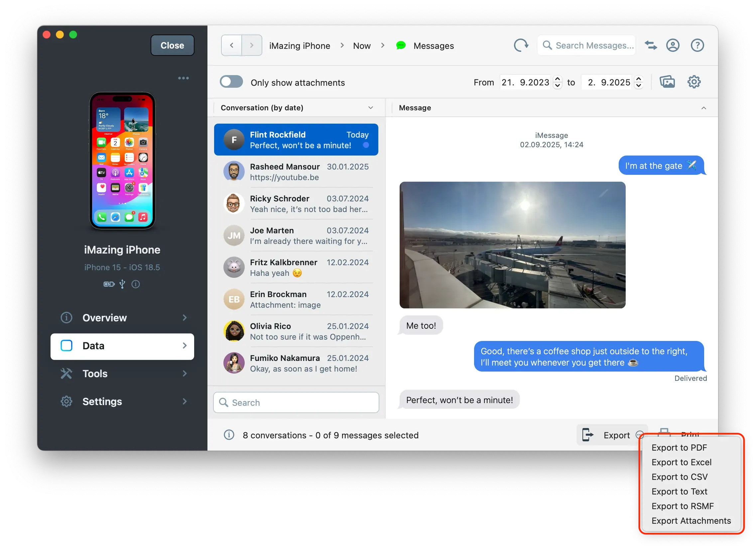Viewport: 756px width, 549px height.
Task: Tick the checkbox next to Data
Action: pyautogui.click(x=66, y=346)
